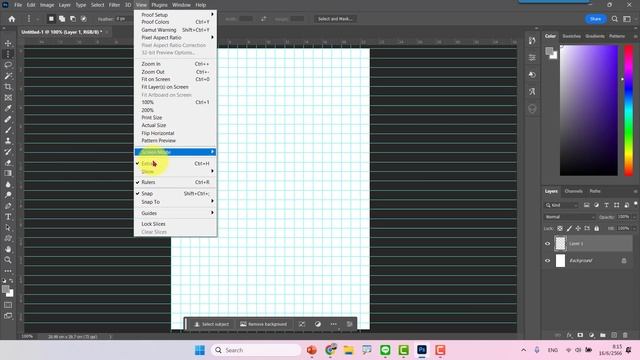Open the layer blend mode Normal dropdown
Image resolution: width=640 pixels, height=360 pixels.
click(570, 217)
